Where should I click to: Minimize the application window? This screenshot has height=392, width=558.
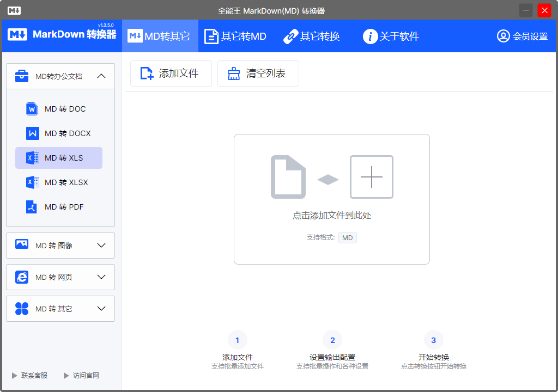[x=526, y=10]
